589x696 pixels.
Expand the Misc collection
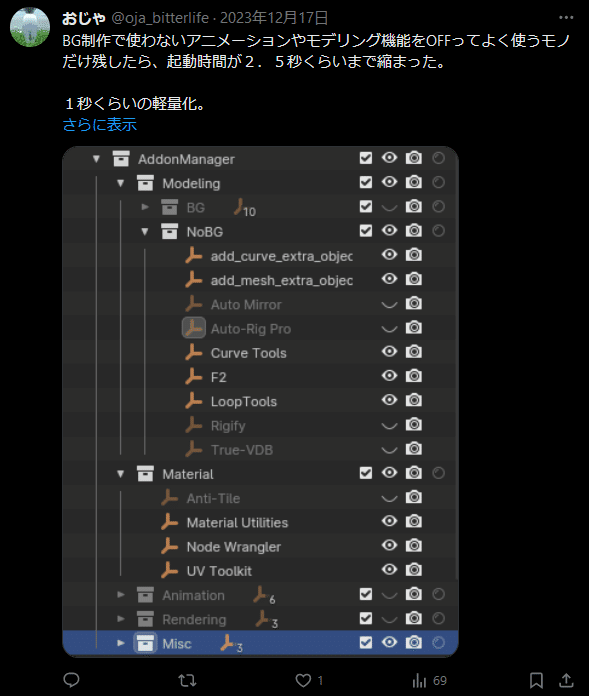120,643
